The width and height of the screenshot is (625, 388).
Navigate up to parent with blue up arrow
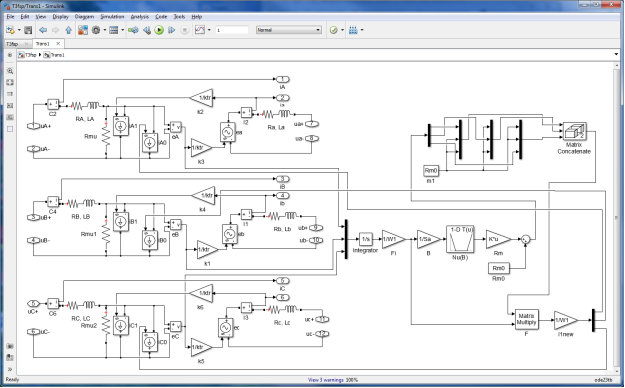point(69,30)
